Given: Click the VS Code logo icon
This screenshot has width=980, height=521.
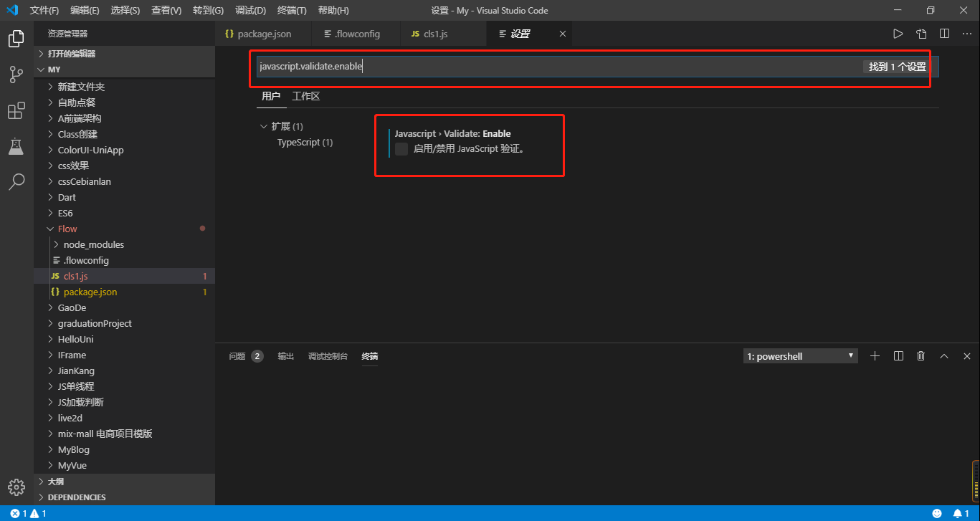Looking at the screenshot, I should (12, 11).
